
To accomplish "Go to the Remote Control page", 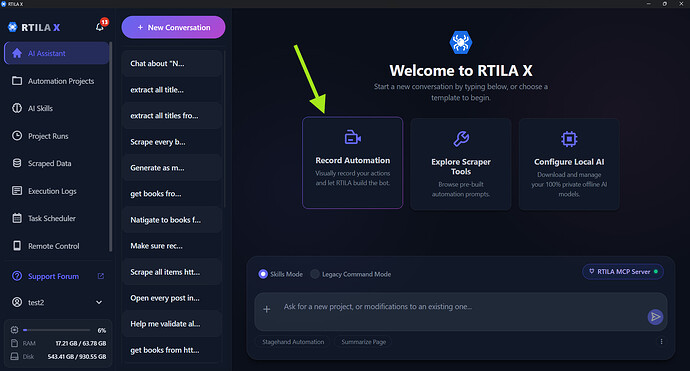I will click(56, 246).
